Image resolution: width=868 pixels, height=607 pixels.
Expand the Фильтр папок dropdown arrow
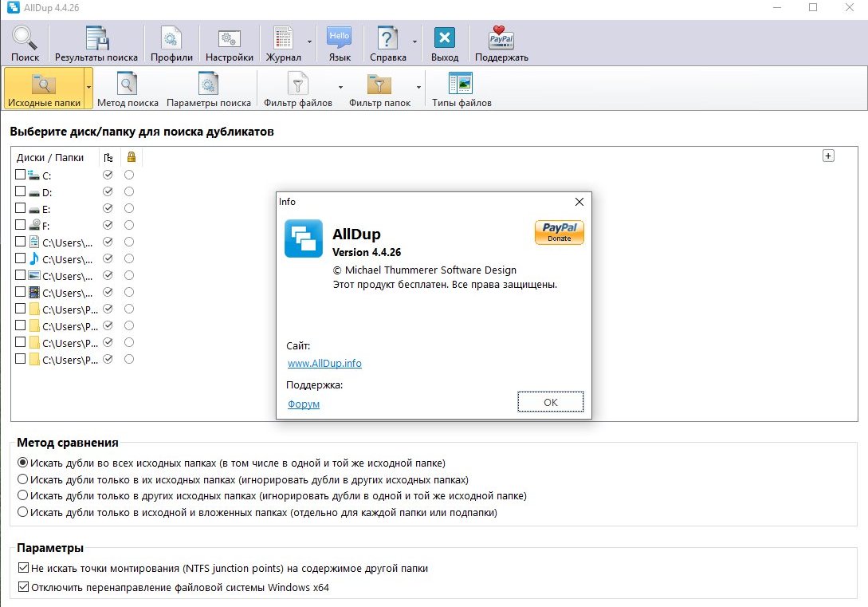click(418, 88)
